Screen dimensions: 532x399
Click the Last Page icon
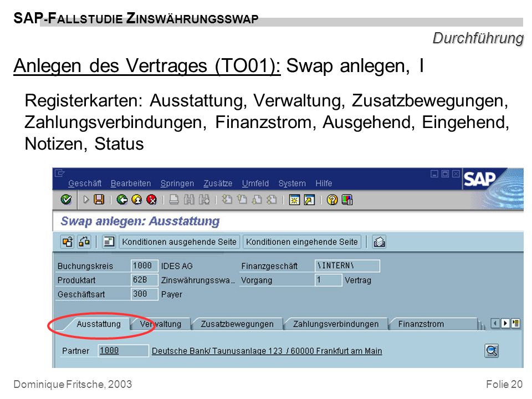(272, 199)
